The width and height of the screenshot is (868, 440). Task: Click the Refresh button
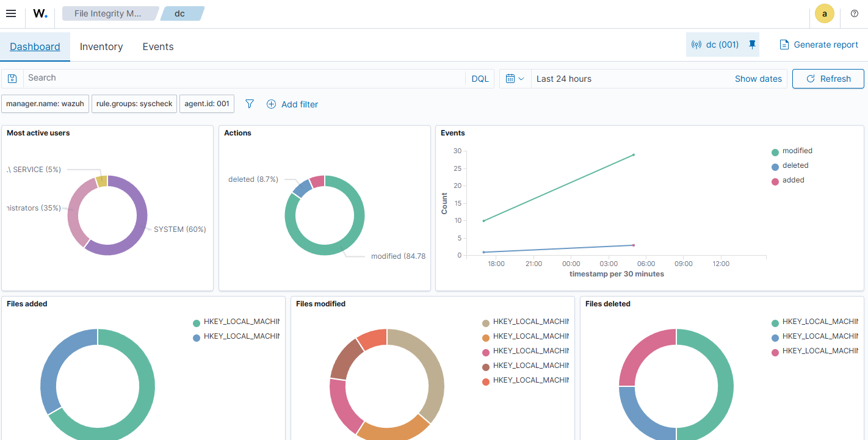click(x=828, y=79)
